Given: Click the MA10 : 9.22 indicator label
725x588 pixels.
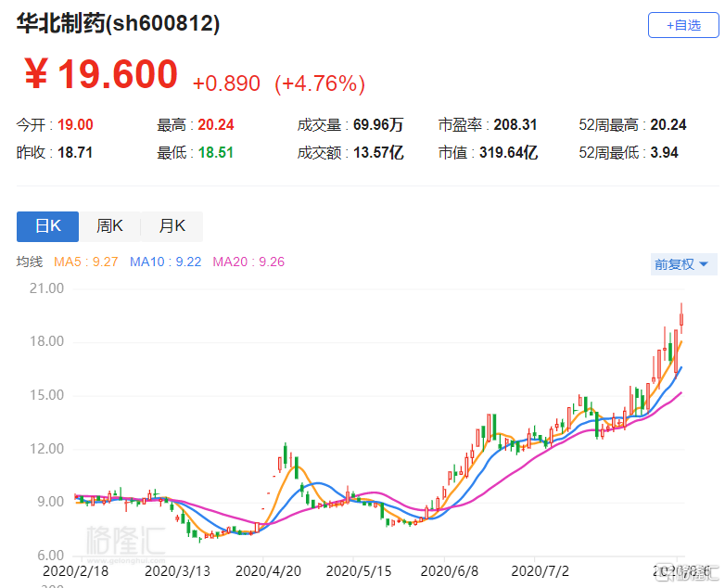Looking at the screenshot, I should 166,262.
